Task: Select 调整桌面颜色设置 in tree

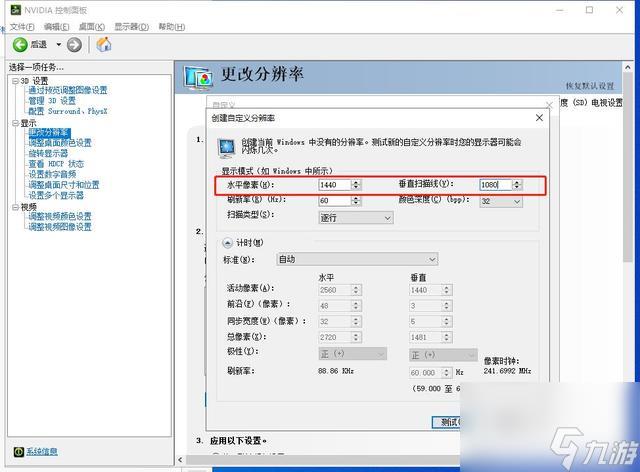Action: click(60, 143)
